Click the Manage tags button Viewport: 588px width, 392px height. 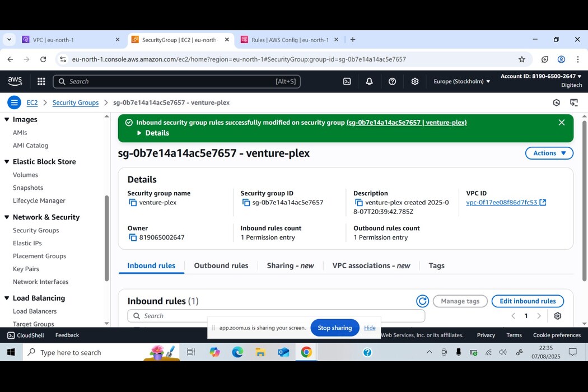(460, 301)
